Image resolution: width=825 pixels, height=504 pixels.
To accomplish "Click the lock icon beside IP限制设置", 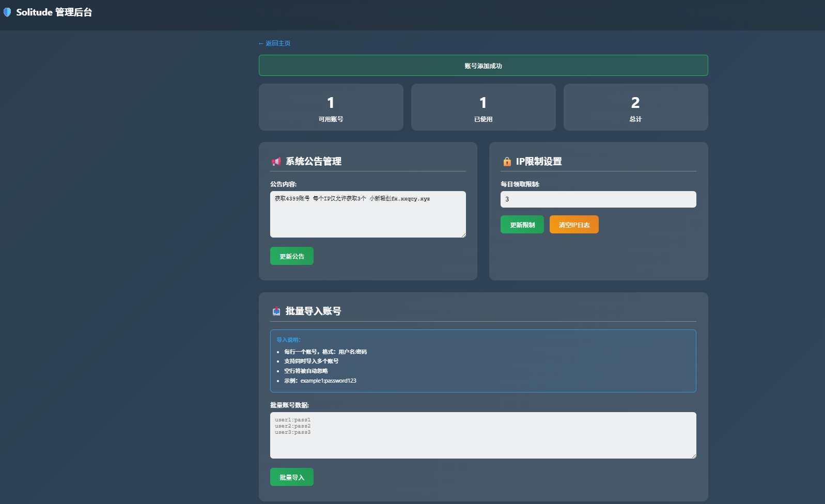I will click(x=507, y=162).
